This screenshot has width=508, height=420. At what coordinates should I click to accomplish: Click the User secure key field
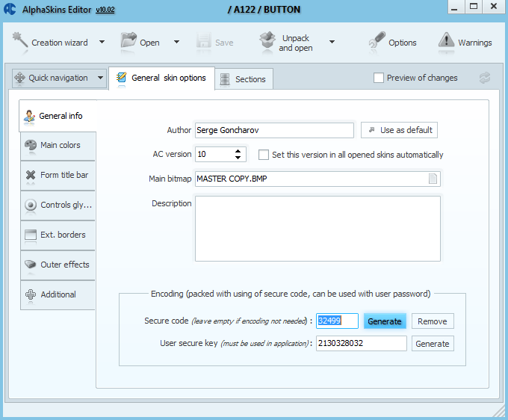point(362,343)
